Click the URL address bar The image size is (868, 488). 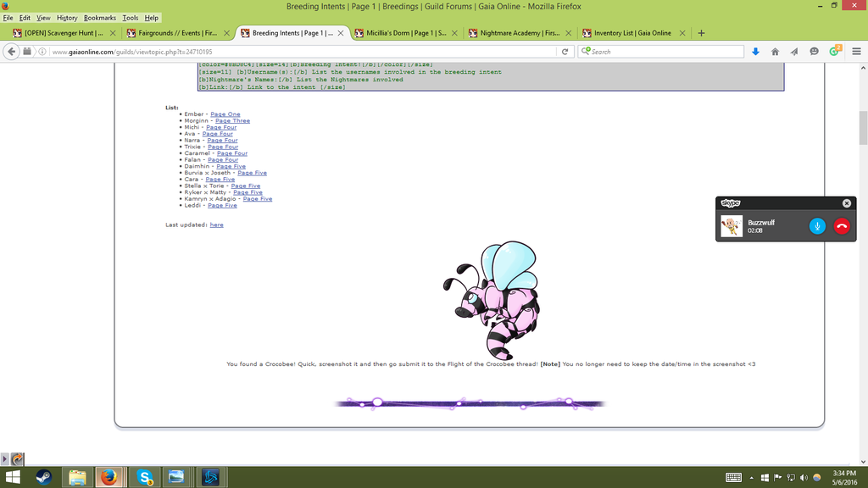302,52
